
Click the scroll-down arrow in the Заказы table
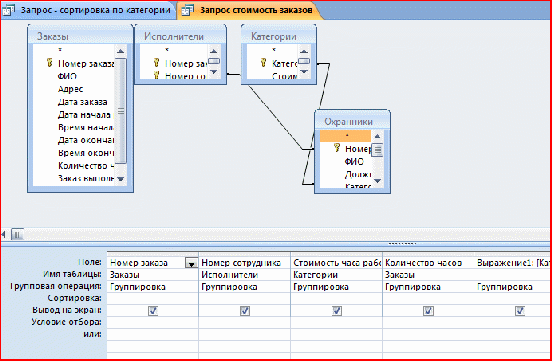click(121, 179)
